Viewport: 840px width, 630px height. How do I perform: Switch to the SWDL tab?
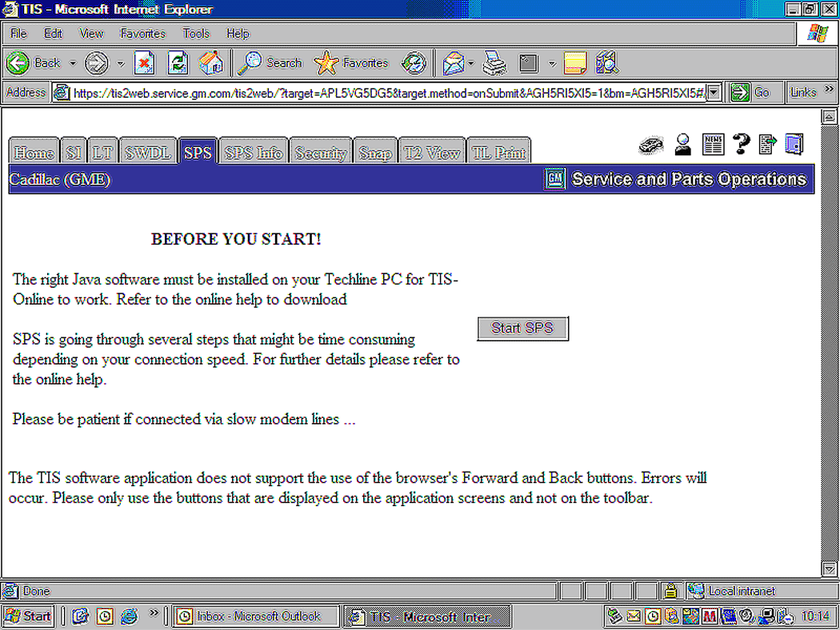point(147,153)
